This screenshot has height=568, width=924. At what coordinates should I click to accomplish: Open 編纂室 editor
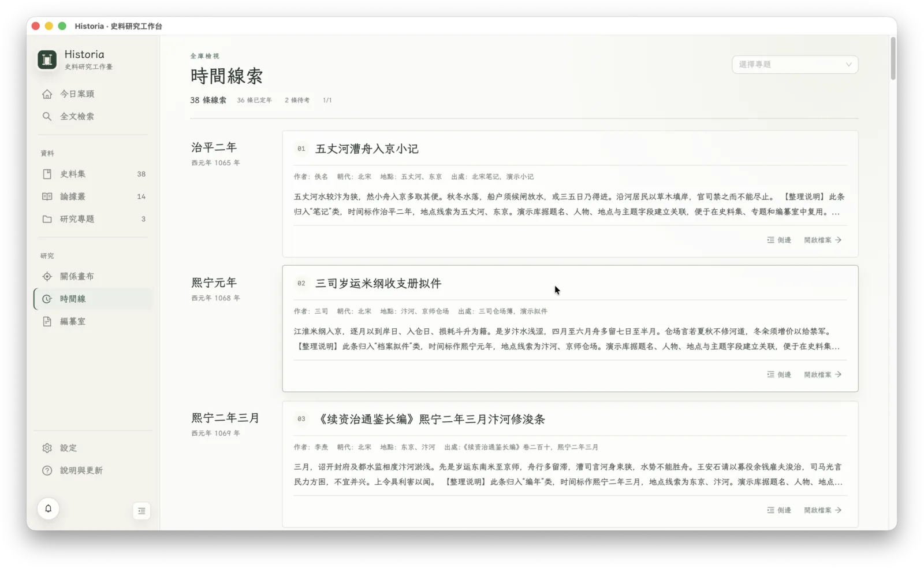click(92, 321)
